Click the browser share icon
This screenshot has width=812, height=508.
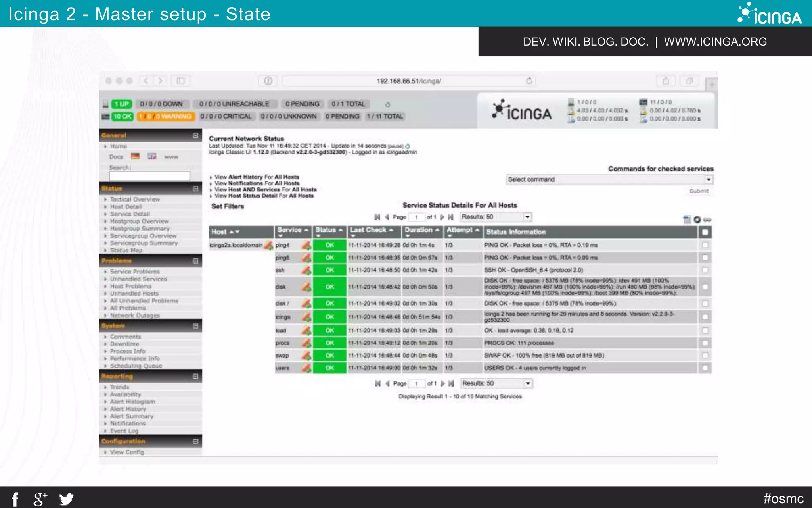click(x=666, y=81)
